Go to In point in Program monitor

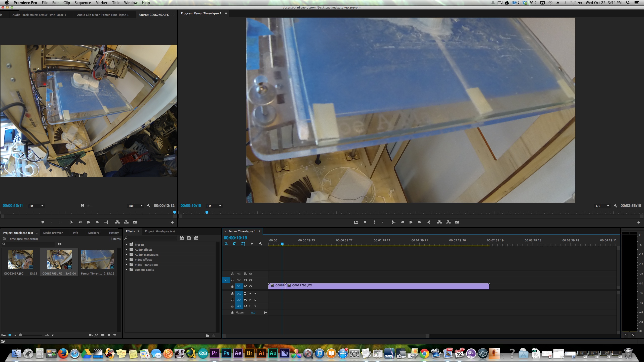pos(393,222)
